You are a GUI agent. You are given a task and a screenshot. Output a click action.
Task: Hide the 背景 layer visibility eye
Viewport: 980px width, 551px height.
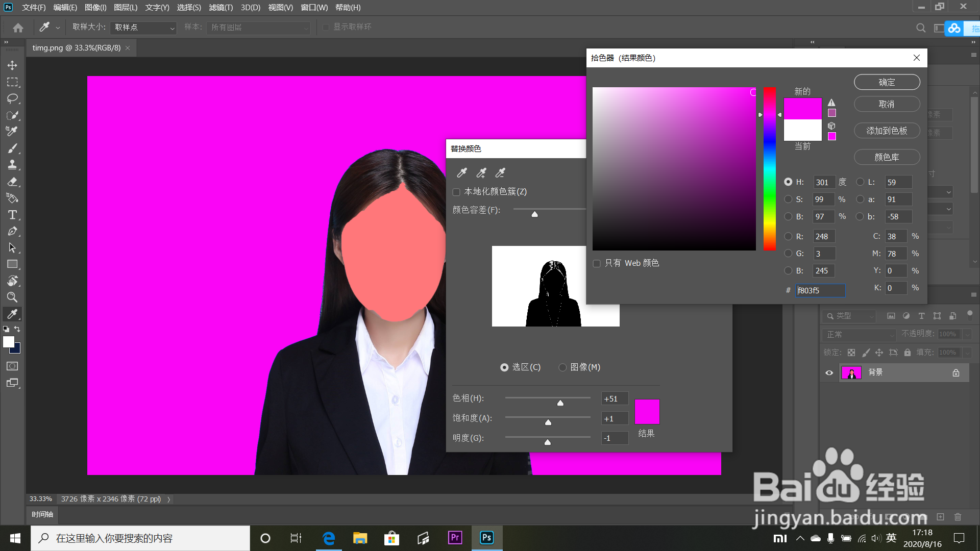click(829, 373)
